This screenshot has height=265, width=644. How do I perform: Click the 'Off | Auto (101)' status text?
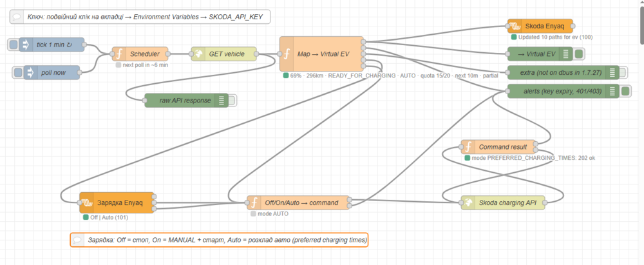point(109,217)
